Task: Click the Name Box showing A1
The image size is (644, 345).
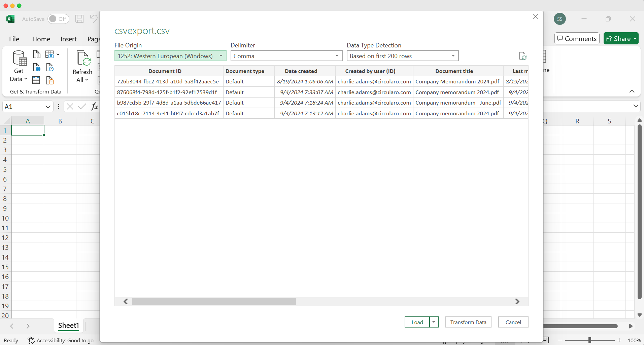Action: [x=24, y=107]
